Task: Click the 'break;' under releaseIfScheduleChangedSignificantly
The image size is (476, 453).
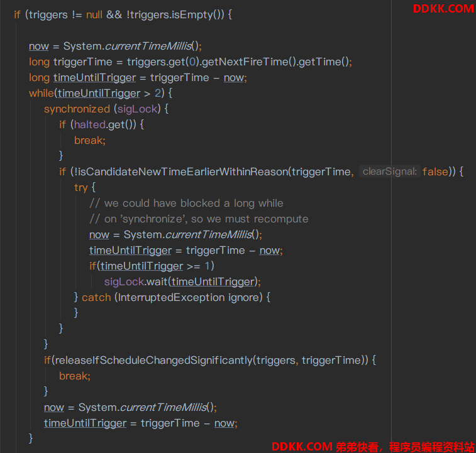Action: click(75, 376)
